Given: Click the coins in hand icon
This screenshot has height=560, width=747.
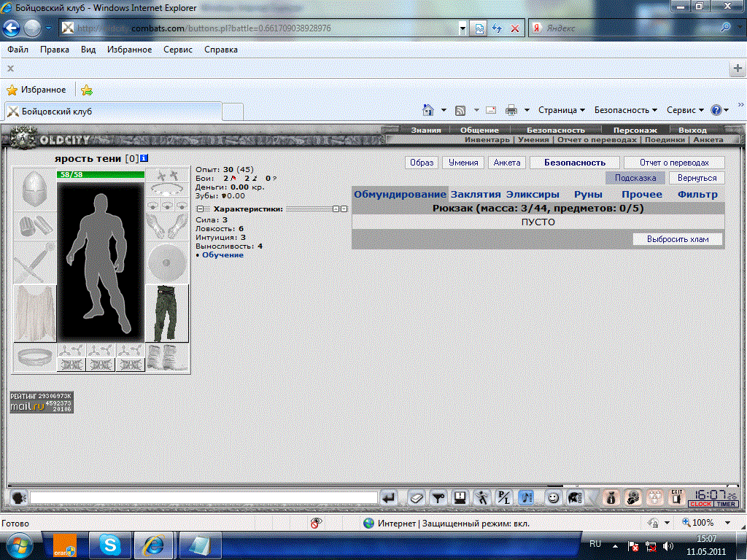Looking at the screenshot, I should (x=633, y=498).
